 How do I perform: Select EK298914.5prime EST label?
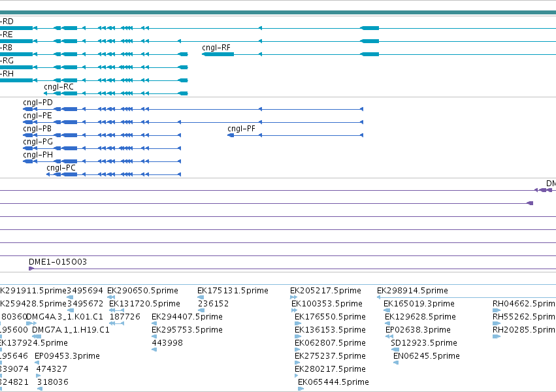pyautogui.click(x=412, y=291)
